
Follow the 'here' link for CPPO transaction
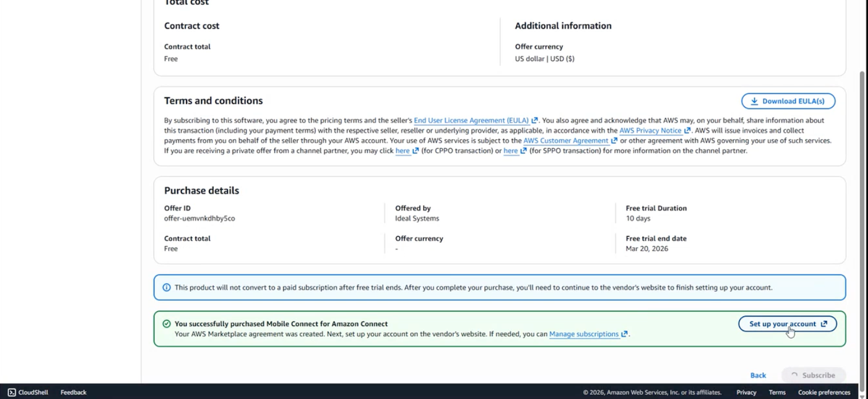tap(407, 151)
